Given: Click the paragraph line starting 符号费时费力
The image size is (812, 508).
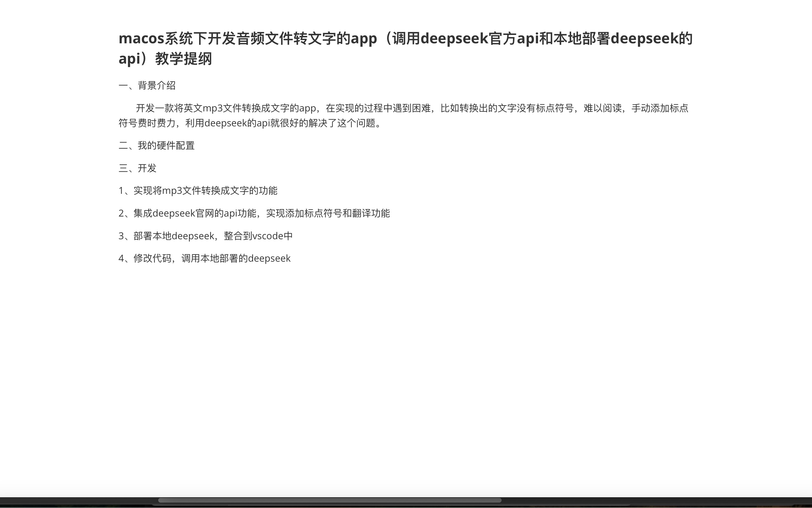Looking at the screenshot, I should point(250,123).
